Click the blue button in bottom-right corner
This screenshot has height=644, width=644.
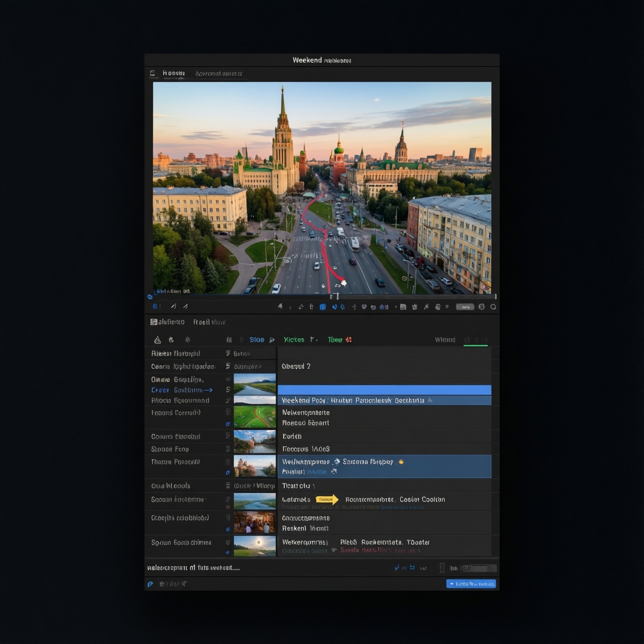tap(471, 584)
